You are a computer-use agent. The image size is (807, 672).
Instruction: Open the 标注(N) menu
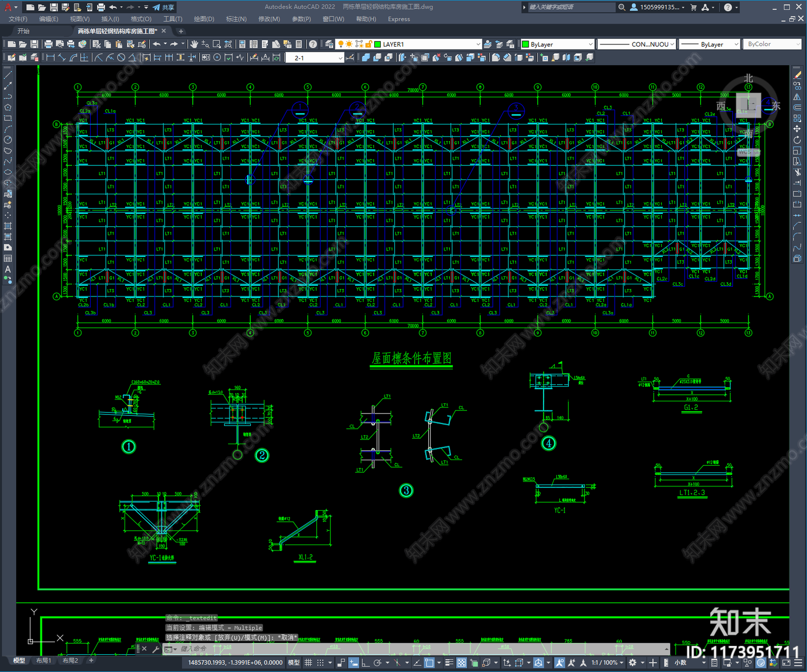tap(236, 19)
